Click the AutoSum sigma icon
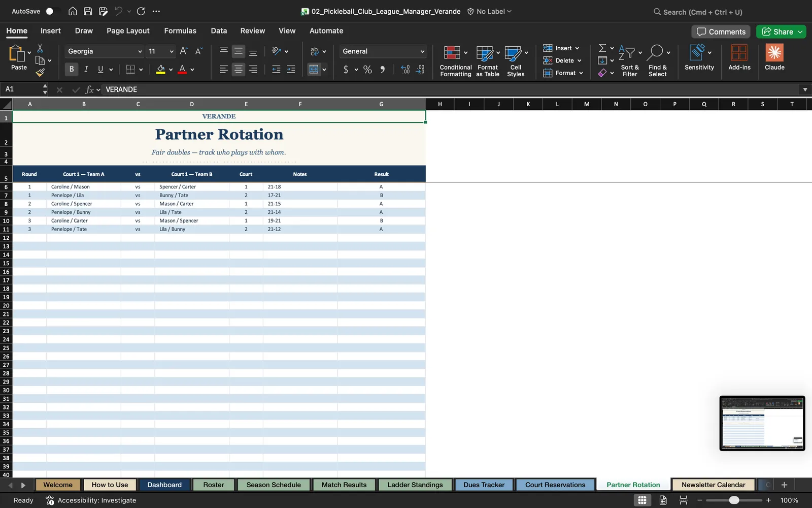Viewport: 812px width, 508px height. point(602,48)
